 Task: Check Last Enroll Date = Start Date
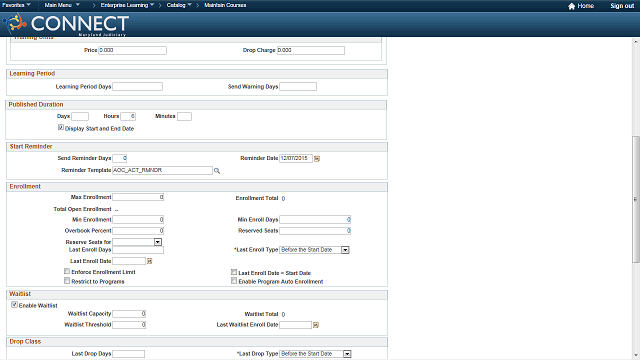[234, 272]
